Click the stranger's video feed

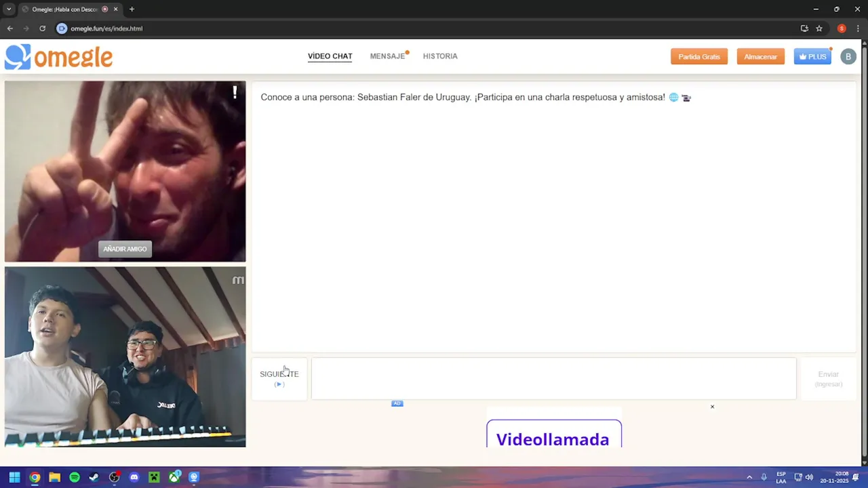tap(125, 171)
